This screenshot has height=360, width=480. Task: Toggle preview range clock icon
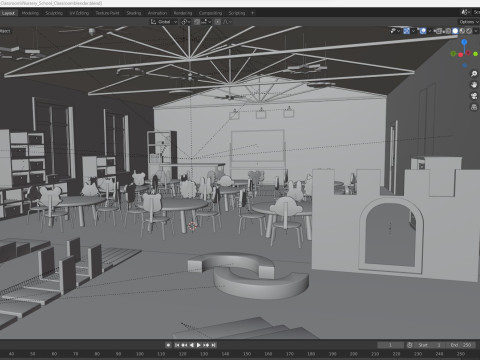pos(410,345)
